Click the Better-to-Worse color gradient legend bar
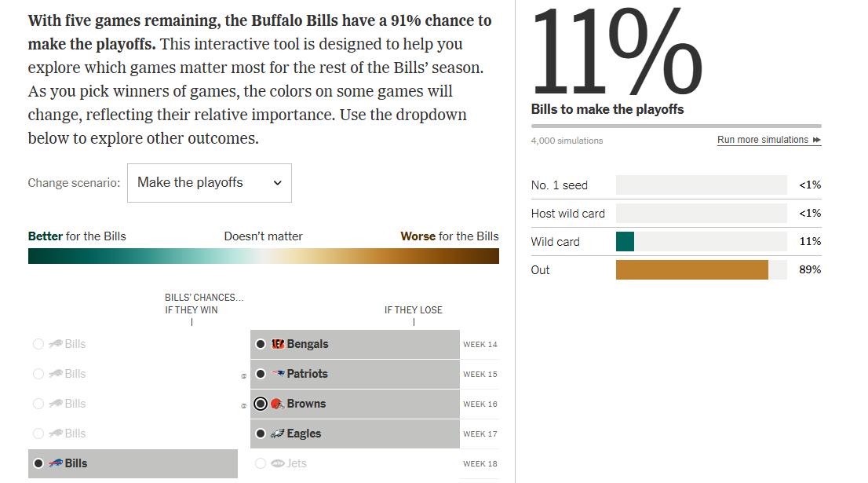This screenshot has height=483, width=868. (263, 256)
